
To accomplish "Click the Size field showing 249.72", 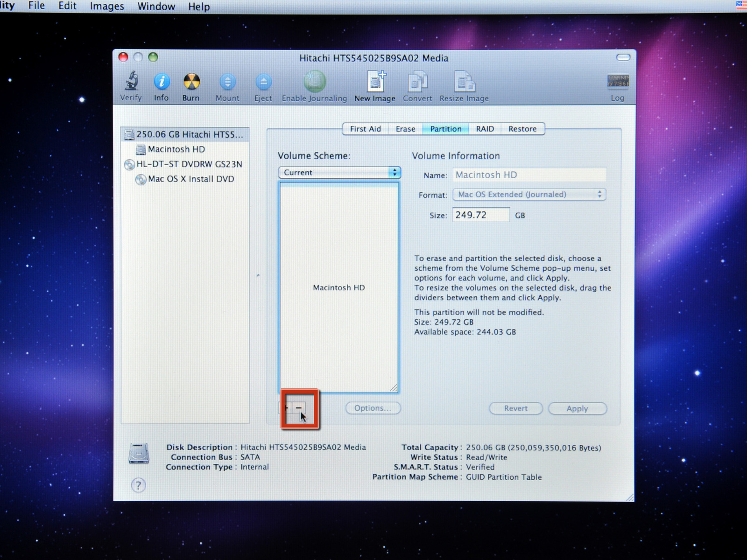I will (x=481, y=215).
